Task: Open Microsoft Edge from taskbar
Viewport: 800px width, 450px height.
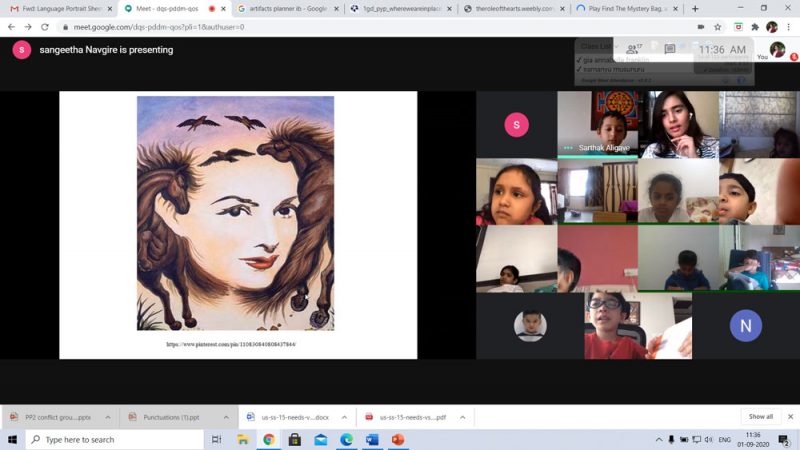Action: click(x=346, y=439)
